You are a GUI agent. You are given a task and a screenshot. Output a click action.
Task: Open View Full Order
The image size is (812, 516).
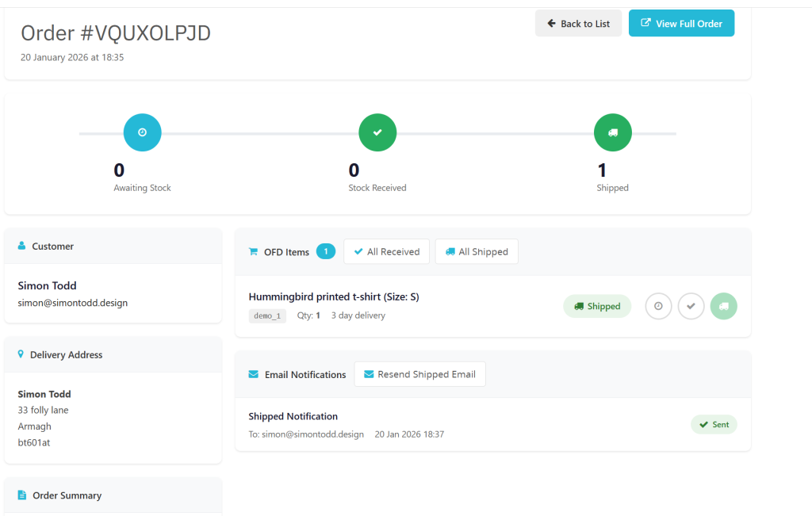coord(681,24)
